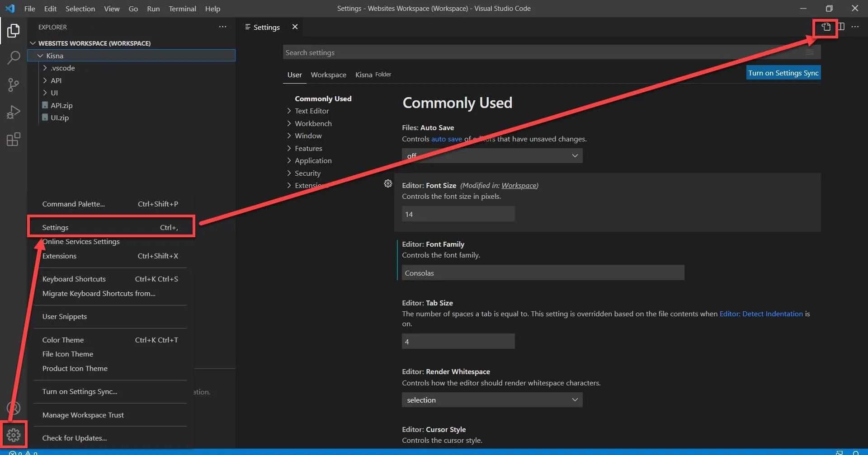Open the Search view icon
This screenshot has height=455, width=868.
click(x=14, y=57)
